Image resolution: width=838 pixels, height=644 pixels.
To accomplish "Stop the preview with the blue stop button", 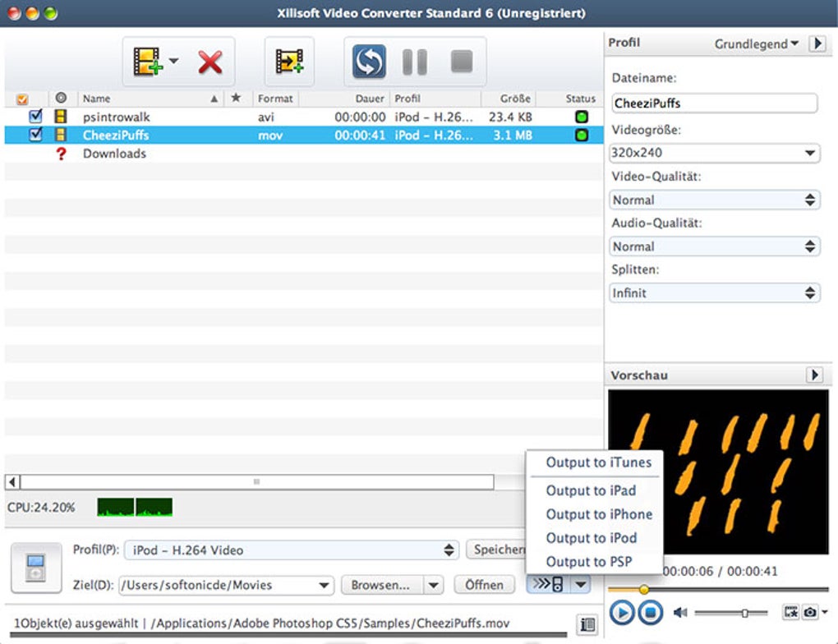I will coord(650,613).
